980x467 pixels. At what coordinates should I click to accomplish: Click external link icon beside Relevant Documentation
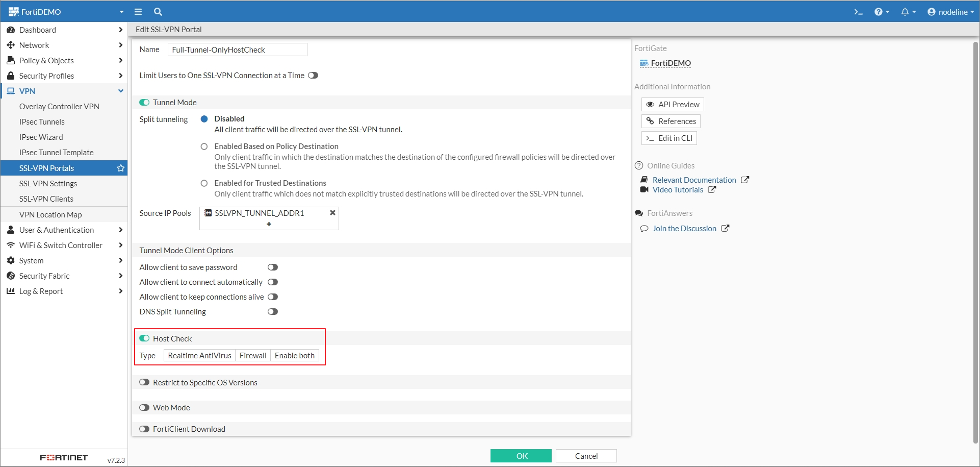click(745, 180)
